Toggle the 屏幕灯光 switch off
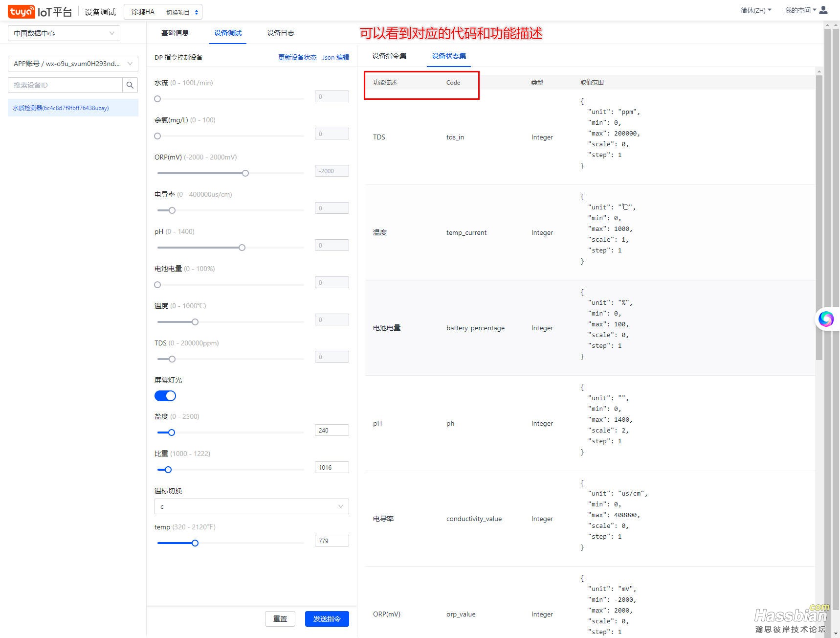 [165, 396]
